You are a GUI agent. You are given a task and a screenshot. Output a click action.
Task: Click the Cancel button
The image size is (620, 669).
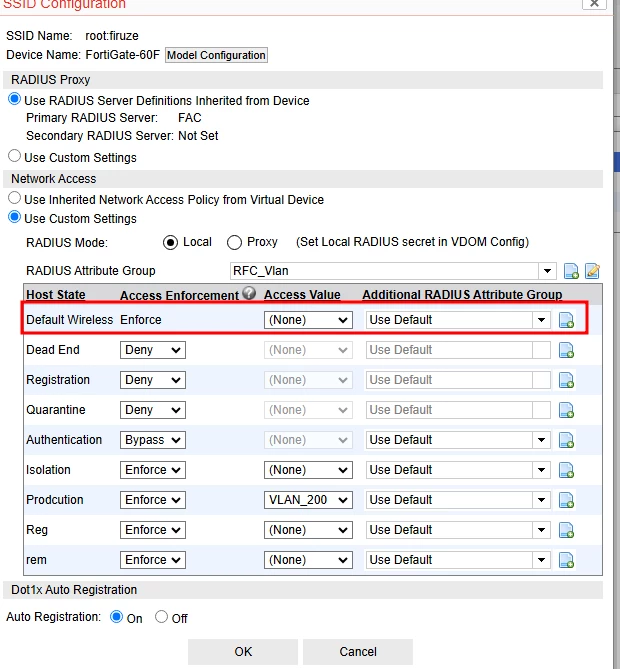(x=358, y=652)
